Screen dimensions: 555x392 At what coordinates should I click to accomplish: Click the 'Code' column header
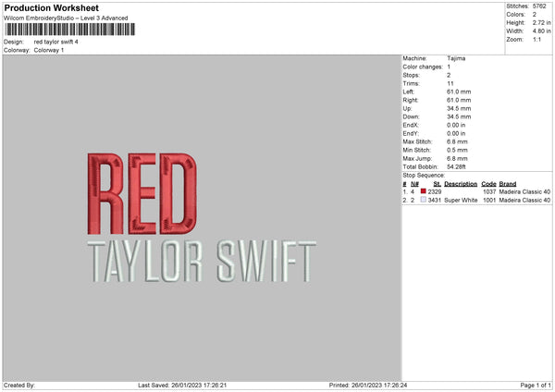488,184
